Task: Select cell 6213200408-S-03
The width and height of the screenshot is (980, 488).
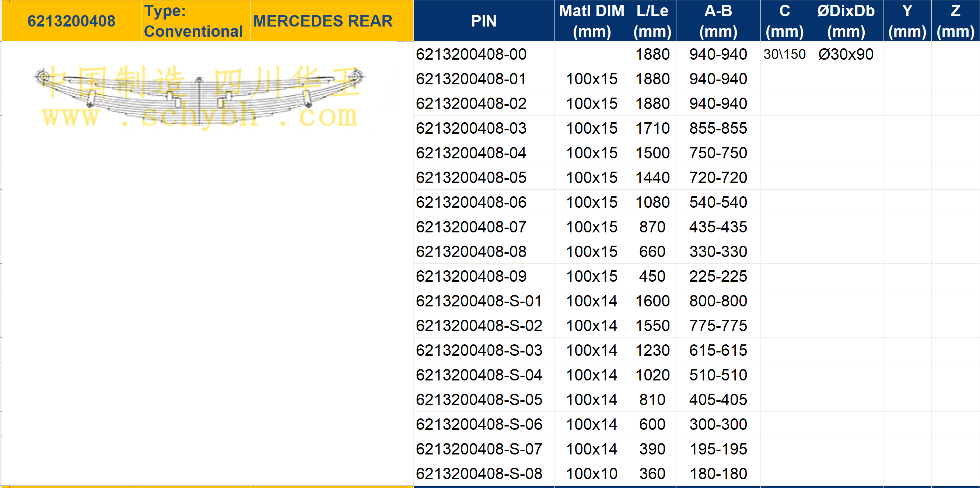Action: pyautogui.click(x=484, y=350)
